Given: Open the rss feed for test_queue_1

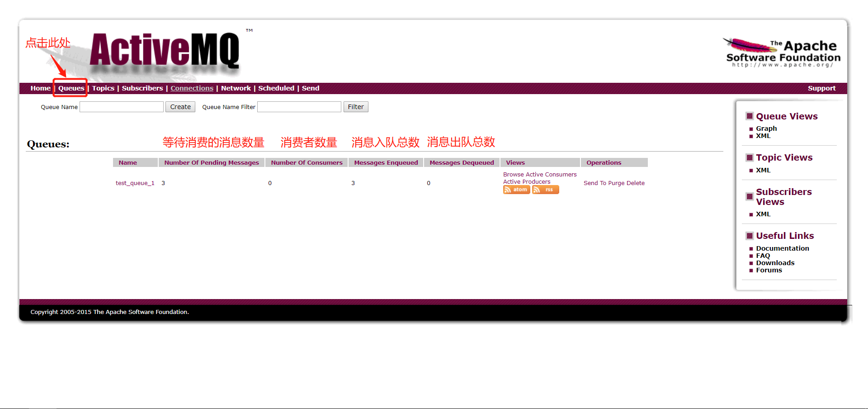Looking at the screenshot, I should [545, 190].
